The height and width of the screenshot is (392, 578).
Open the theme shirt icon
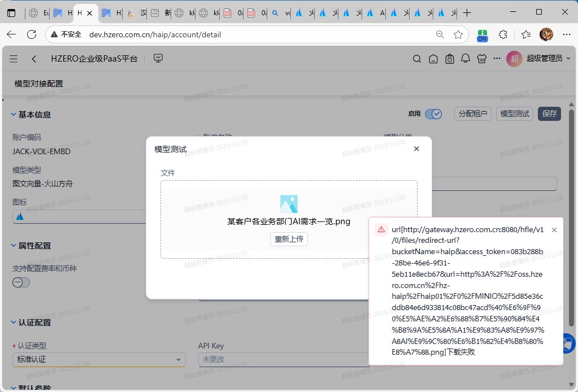(x=481, y=59)
